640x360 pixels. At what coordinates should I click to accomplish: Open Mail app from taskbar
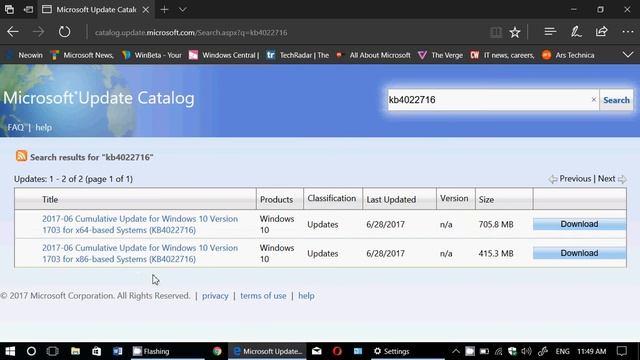[317, 351]
